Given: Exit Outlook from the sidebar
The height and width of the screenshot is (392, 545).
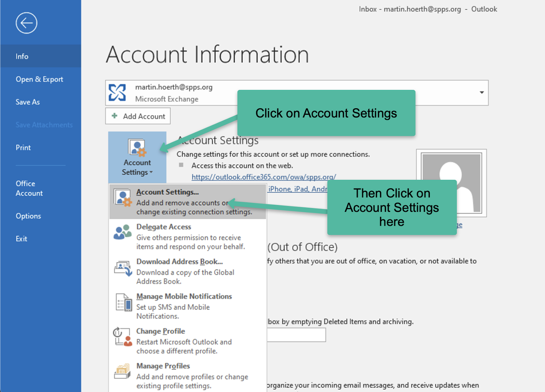Looking at the screenshot, I should tap(41, 239).
